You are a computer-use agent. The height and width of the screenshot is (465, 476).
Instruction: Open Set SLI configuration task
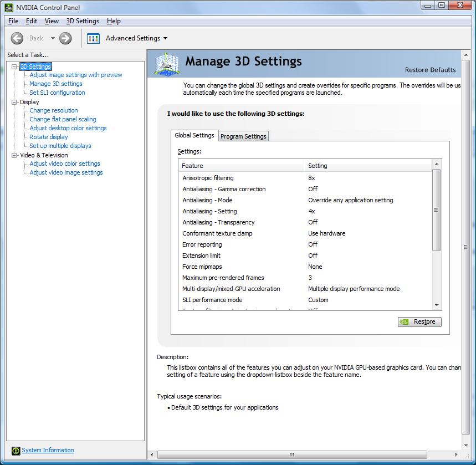point(57,93)
